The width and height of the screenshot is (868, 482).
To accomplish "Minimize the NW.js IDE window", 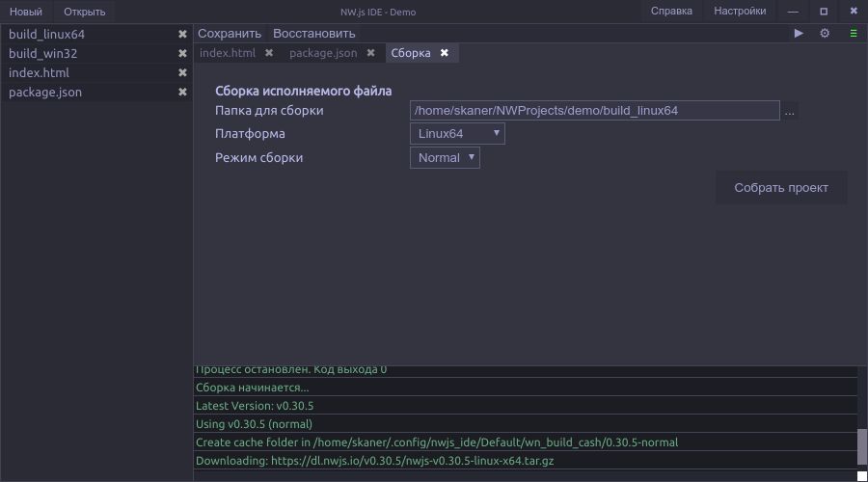I will [793, 12].
